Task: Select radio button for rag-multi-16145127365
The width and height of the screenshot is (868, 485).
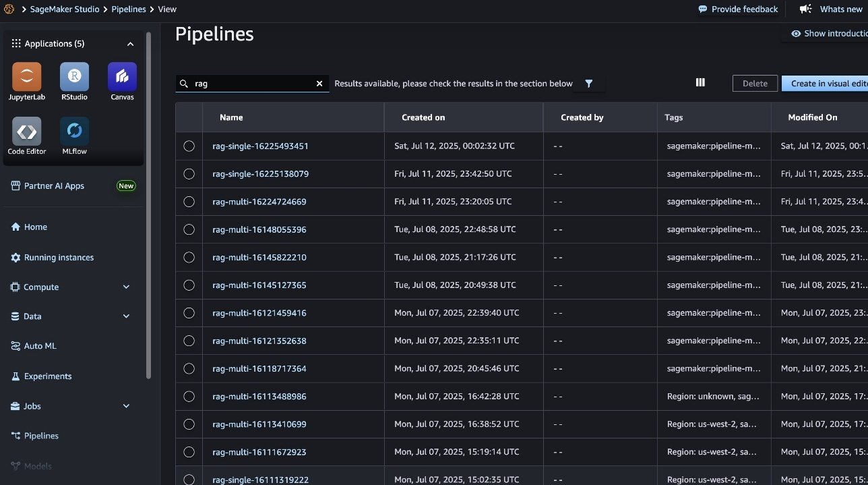Action: [189, 285]
